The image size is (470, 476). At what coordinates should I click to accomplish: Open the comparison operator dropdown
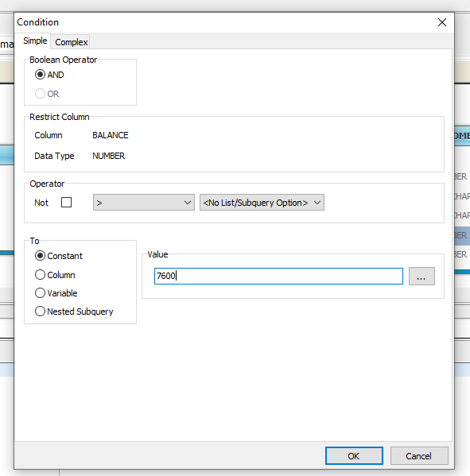144,203
